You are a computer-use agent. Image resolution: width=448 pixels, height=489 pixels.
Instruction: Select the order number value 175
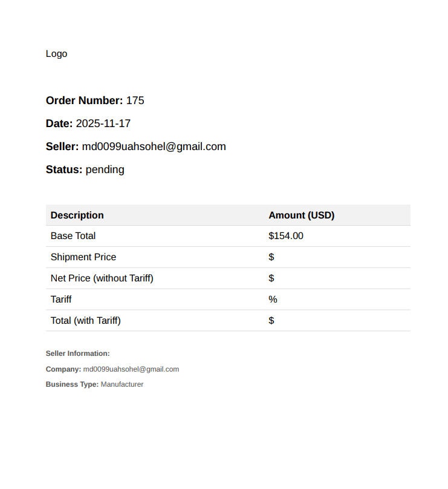135,100
